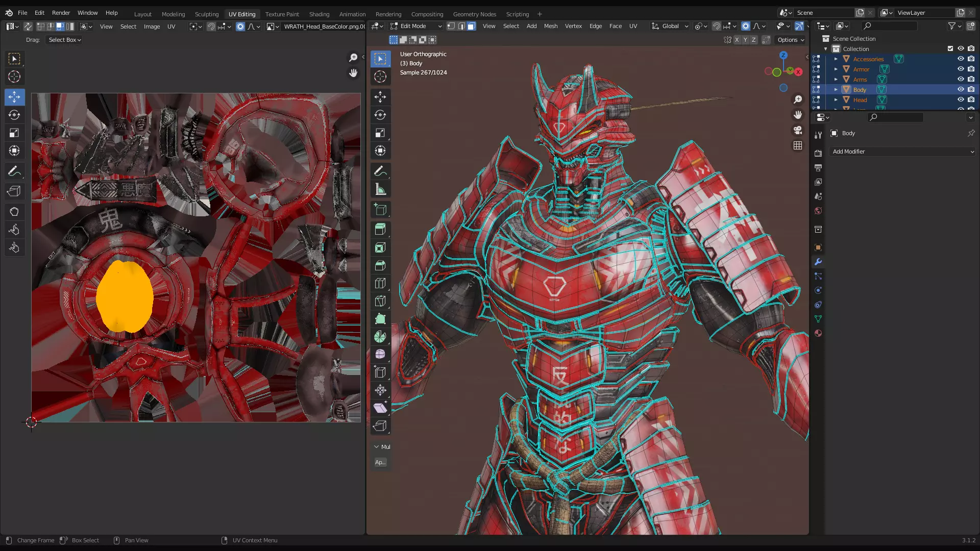Click the Ap... button in operator panel

(380, 462)
